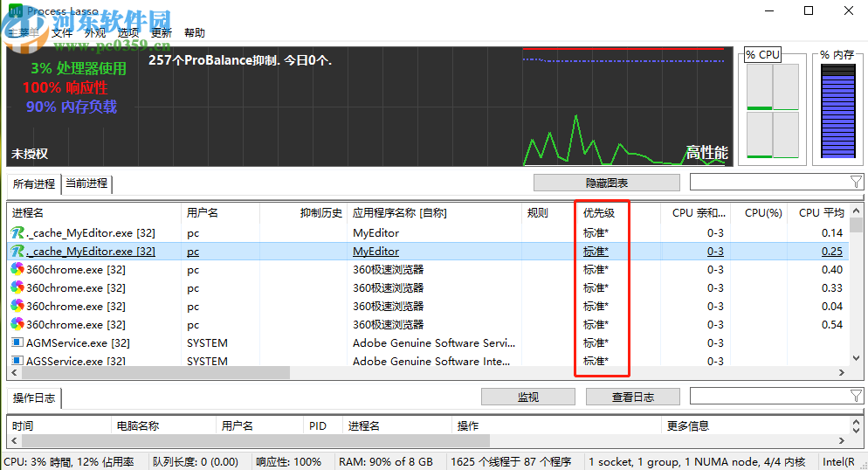868x470 pixels.
Task: Click the 0.25 CPU average value
Action: coord(832,252)
